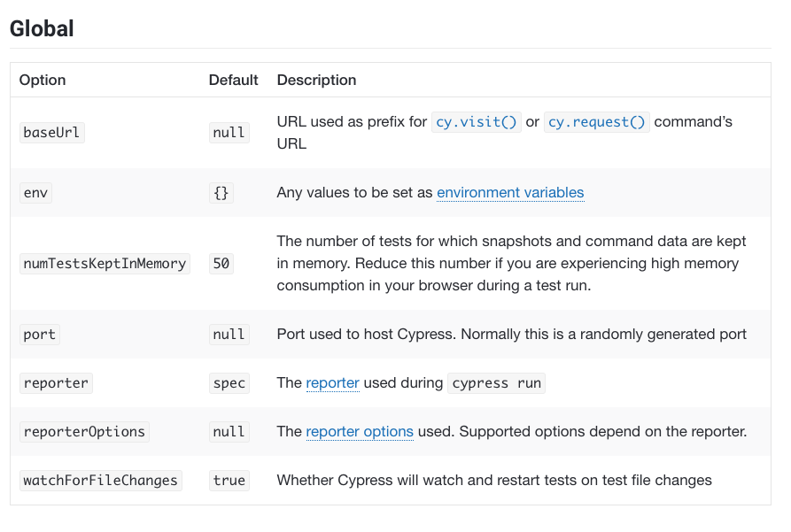This screenshot has height=532, width=791.
Task: Click the baseUrl option name
Action: tap(51, 133)
